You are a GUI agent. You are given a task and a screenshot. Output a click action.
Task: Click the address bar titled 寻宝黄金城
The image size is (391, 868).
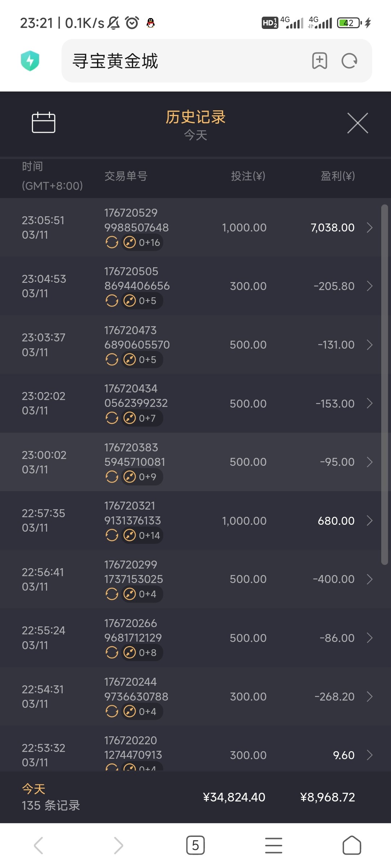click(x=188, y=61)
